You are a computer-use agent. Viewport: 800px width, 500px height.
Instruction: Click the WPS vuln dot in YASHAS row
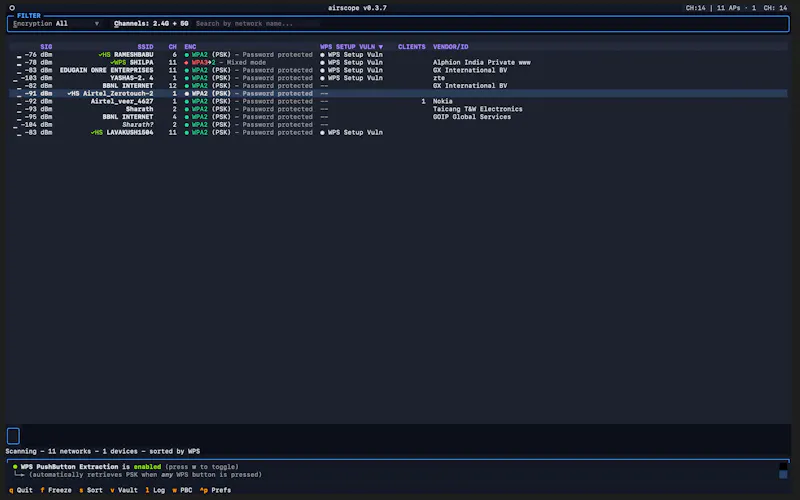point(322,78)
